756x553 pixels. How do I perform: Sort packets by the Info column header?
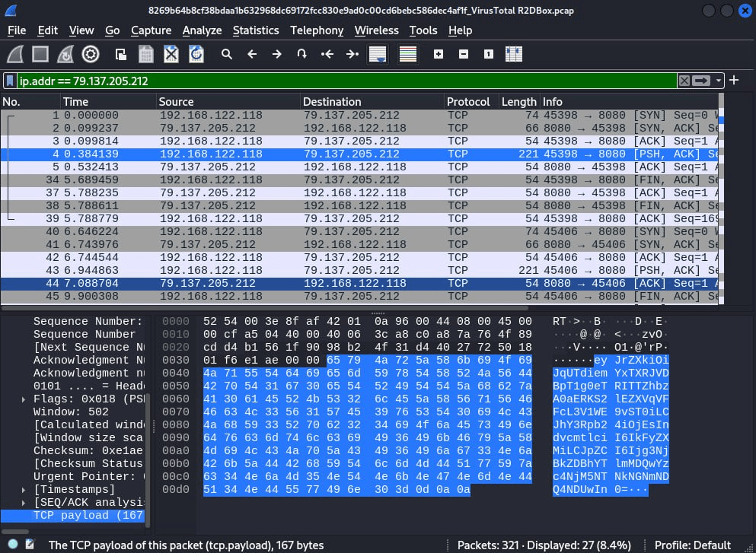point(629,102)
